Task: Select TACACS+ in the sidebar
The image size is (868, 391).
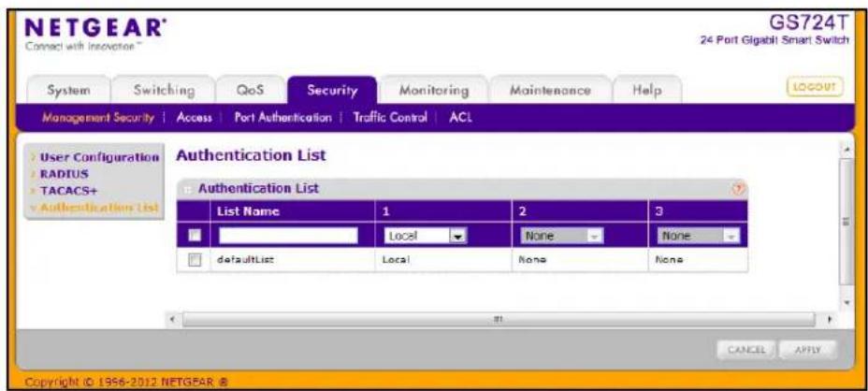Action: click(x=67, y=191)
